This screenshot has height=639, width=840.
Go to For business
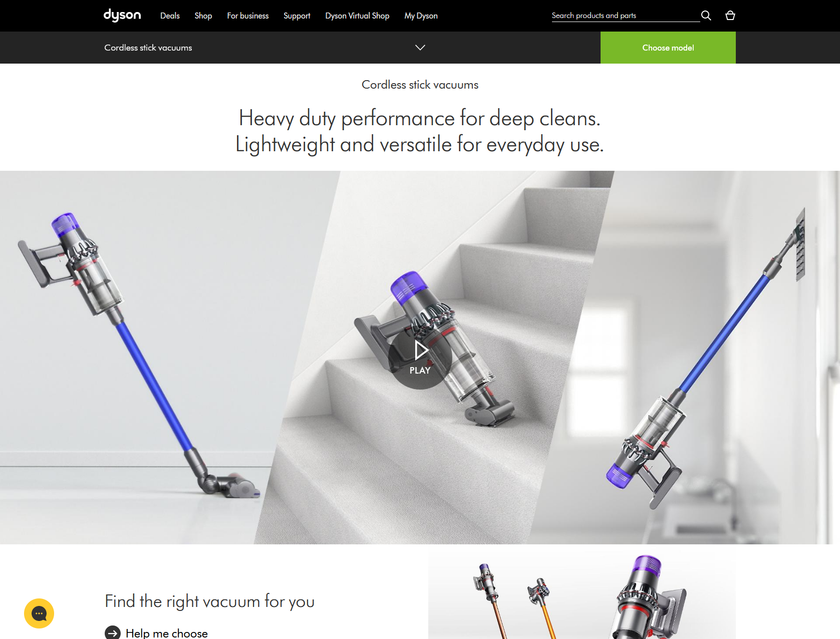(248, 16)
